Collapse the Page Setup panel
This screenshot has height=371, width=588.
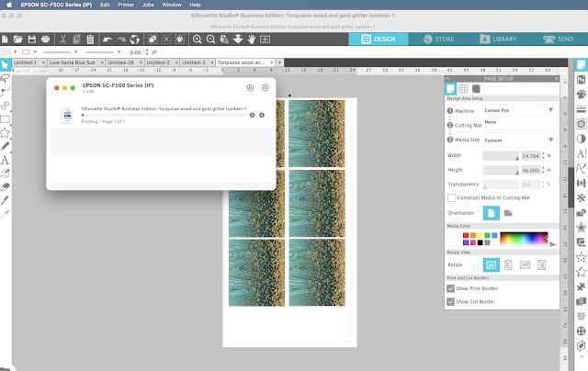(447, 78)
